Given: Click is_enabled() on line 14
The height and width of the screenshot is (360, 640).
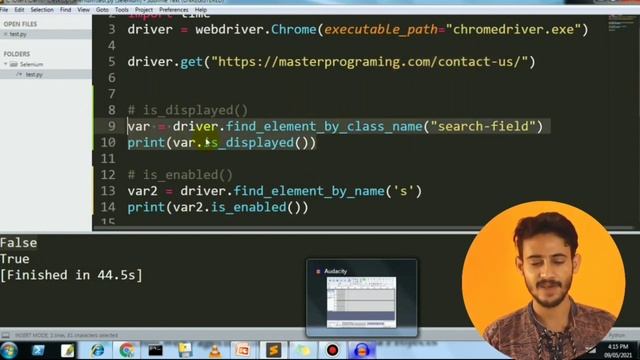Looking at the screenshot, I should (256, 207).
